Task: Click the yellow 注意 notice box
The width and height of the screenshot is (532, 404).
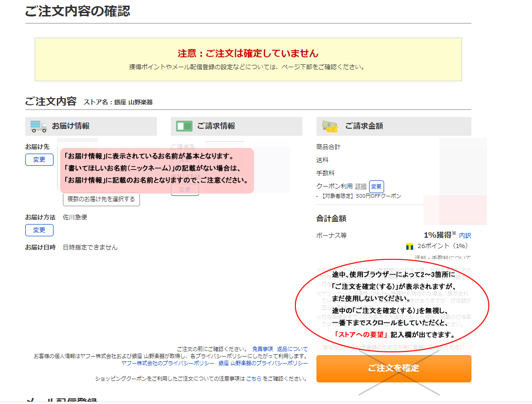Action: [248, 59]
